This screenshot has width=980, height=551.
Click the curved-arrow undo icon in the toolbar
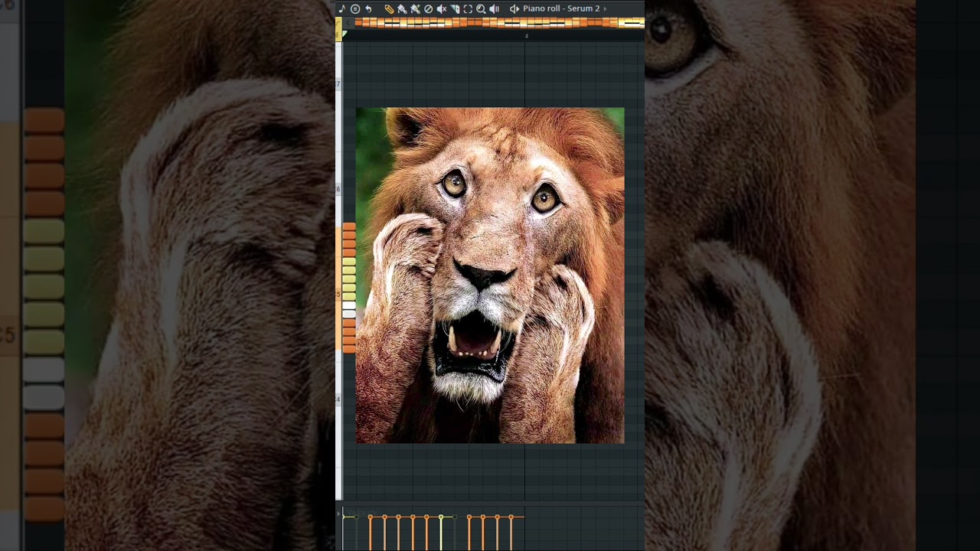pyautogui.click(x=368, y=9)
